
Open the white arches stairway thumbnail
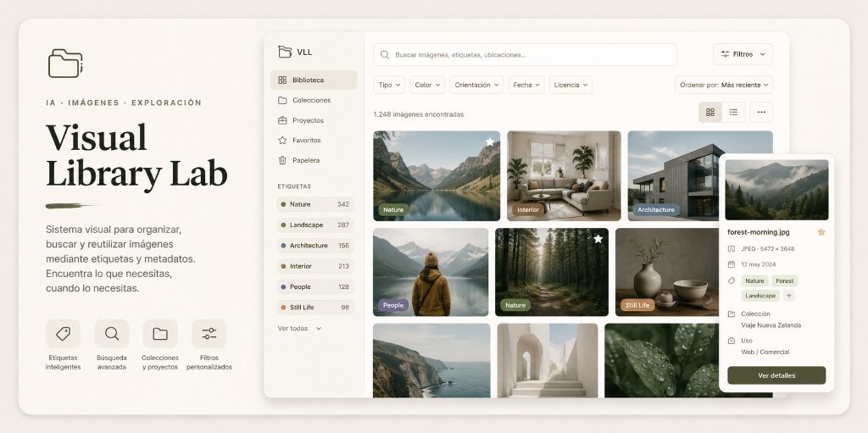click(x=548, y=360)
